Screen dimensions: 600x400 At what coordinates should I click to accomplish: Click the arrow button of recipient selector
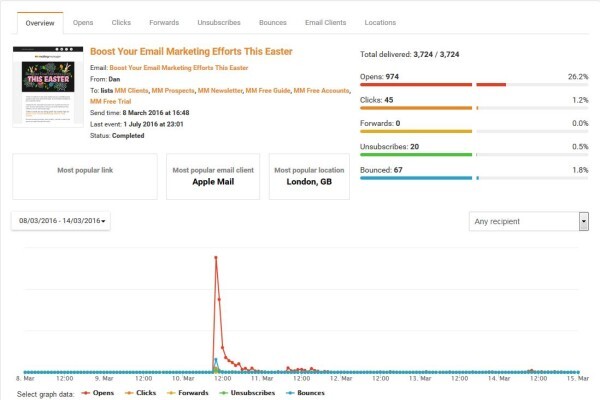point(584,221)
